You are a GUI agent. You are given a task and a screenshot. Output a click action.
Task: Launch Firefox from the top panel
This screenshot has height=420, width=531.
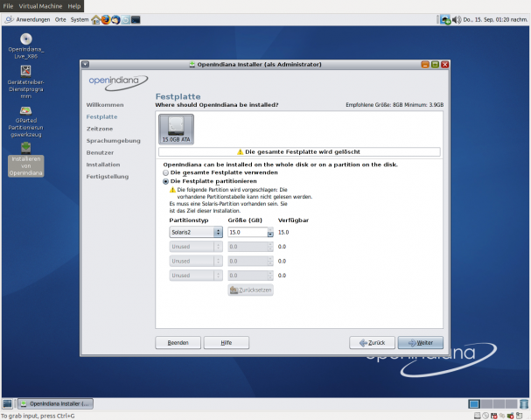[x=106, y=18]
